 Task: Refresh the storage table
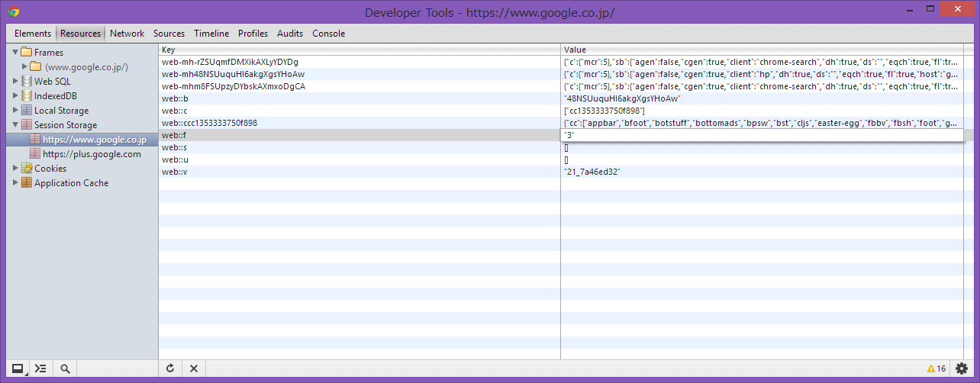[x=170, y=369]
